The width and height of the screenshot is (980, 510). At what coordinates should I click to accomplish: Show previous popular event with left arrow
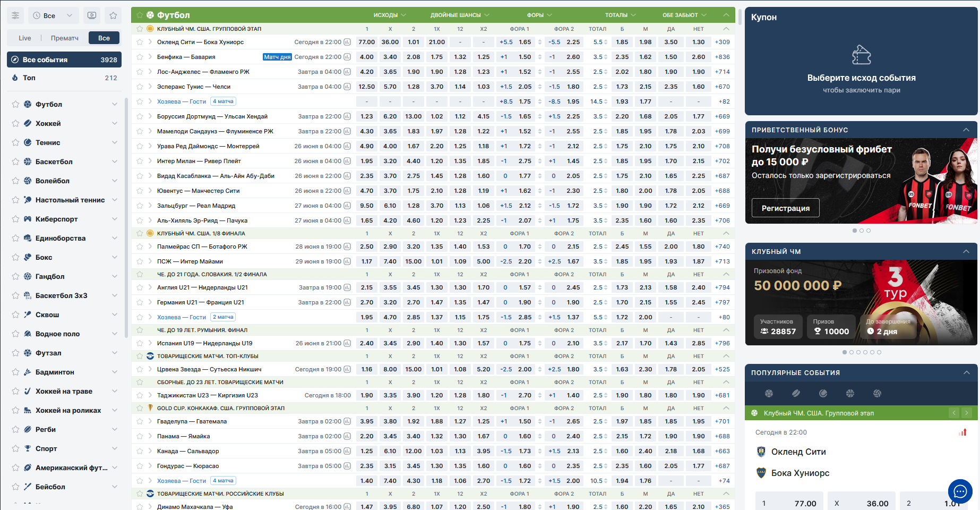[x=954, y=413]
